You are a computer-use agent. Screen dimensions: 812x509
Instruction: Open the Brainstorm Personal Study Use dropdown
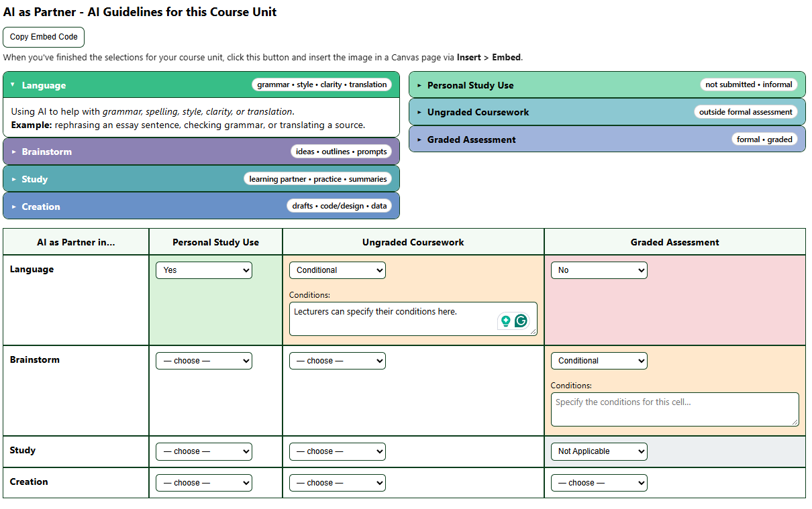tap(204, 361)
